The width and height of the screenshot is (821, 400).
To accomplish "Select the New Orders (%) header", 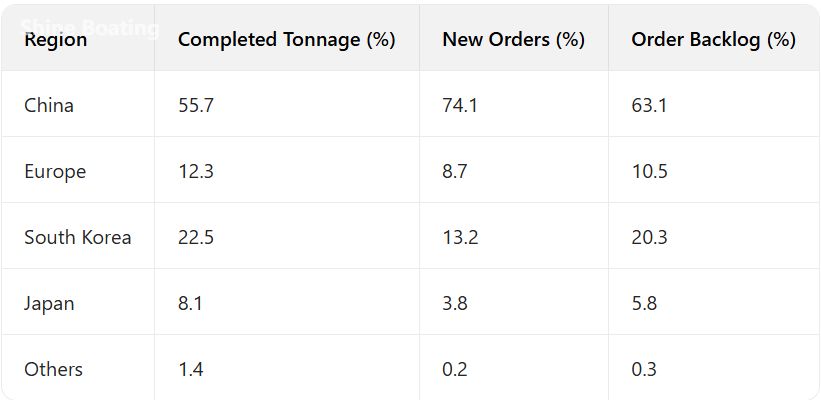I will [x=513, y=40].
